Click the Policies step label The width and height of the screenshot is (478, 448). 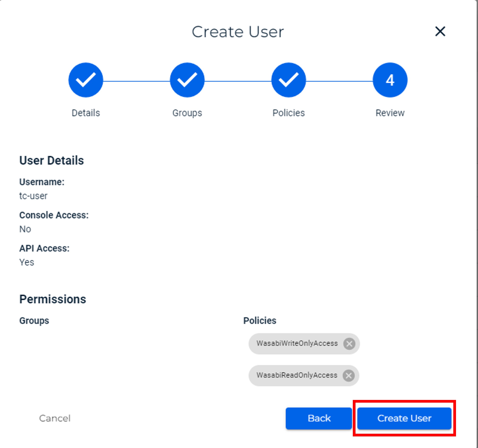289,113
